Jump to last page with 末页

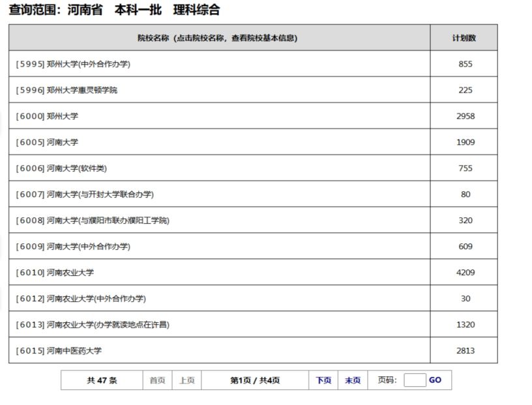[x=353, y=380]
